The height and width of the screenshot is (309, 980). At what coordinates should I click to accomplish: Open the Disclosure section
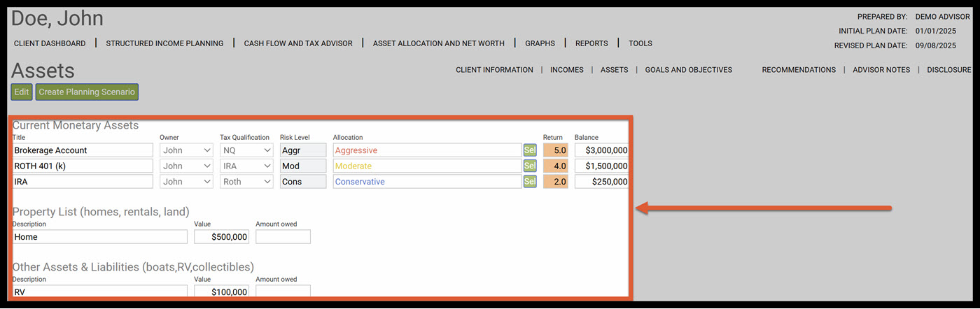click(x=949, y=70)
